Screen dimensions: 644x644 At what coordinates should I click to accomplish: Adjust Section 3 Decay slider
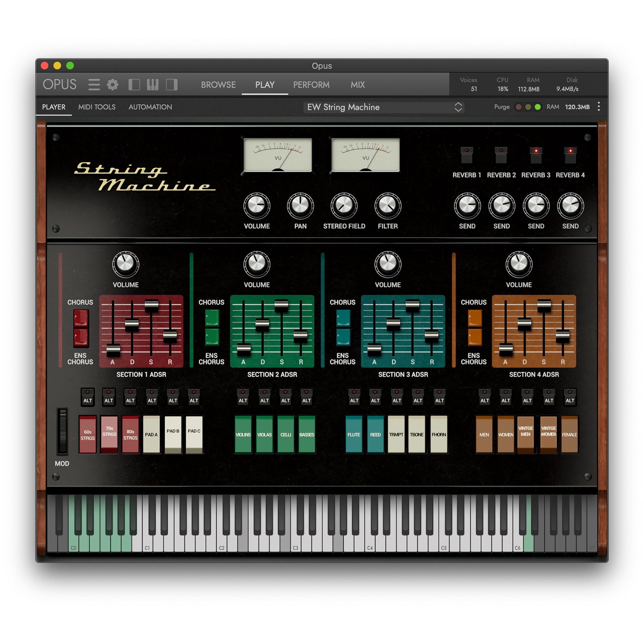[x=393, y=323]
